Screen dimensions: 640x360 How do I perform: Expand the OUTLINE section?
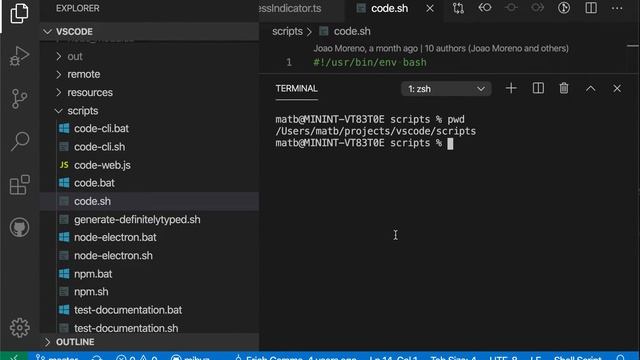coord(149,342)
